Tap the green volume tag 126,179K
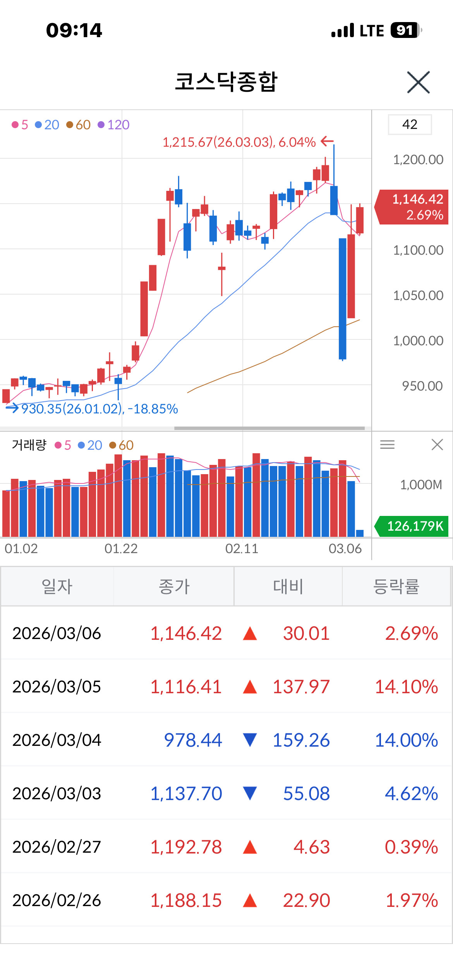This screenshot has width=453, height=980. pos(412,526)
